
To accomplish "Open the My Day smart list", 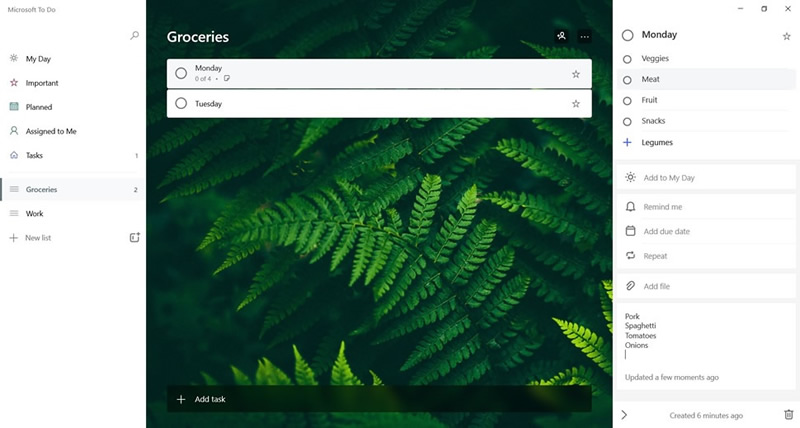I will [72, 59].
